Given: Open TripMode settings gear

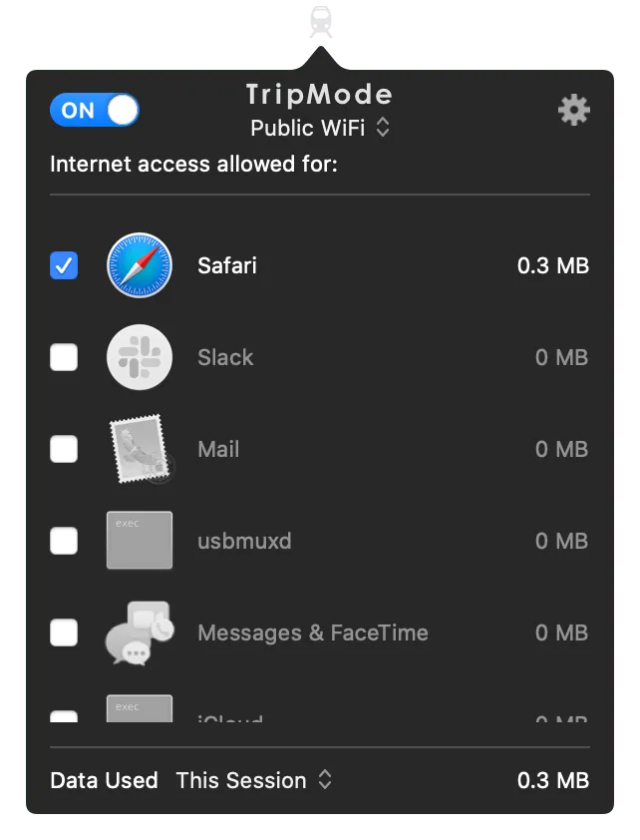Looking at the screenshot, I should (573, 111).
